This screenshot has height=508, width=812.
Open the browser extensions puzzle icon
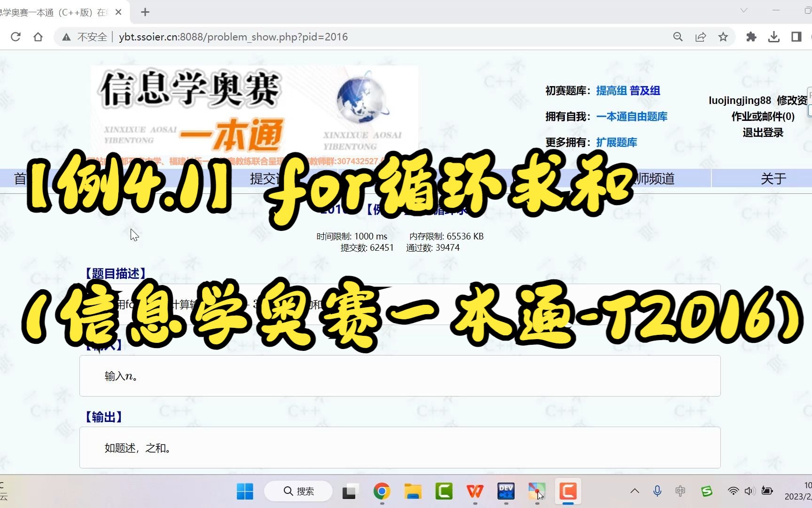click(x=751, y=37)
